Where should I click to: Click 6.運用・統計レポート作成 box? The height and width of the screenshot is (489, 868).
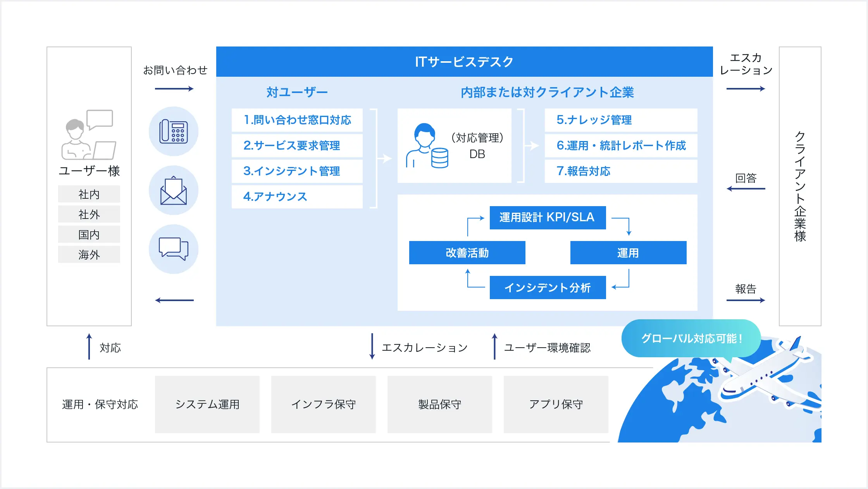[x=621, y=146]
